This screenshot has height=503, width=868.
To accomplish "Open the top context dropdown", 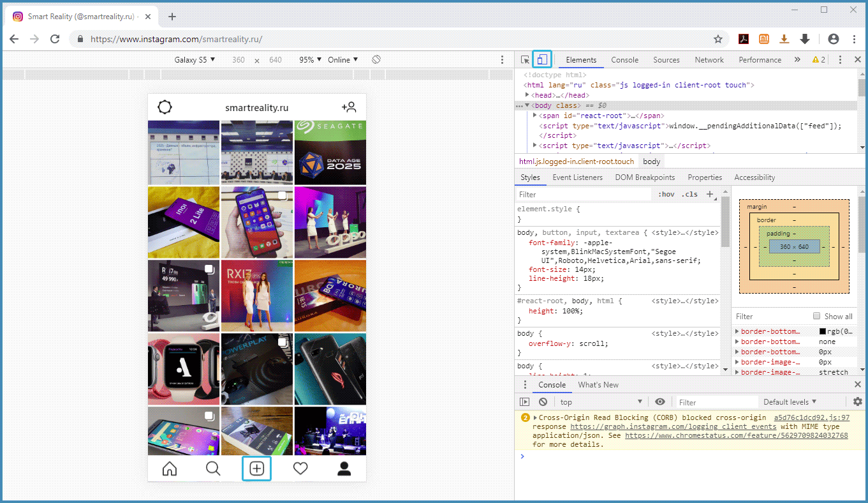I will pyautogui.click(x=601, y=402).
